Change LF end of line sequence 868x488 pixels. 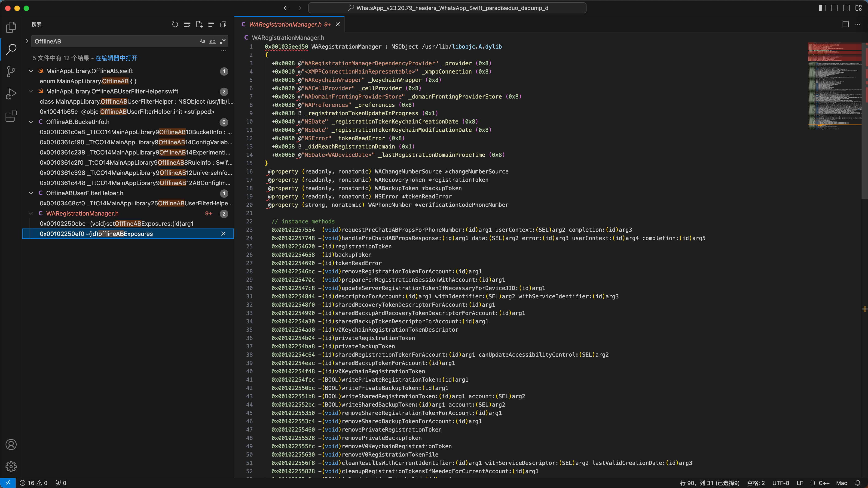(800, 483)
